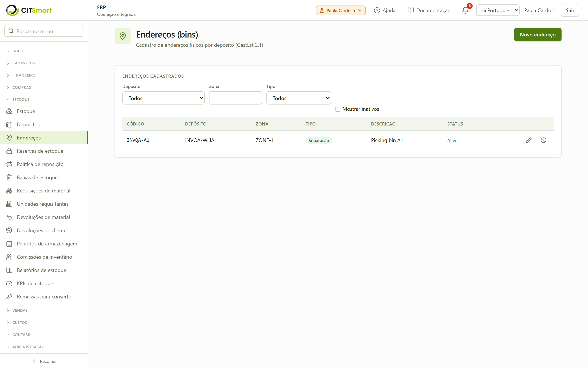Enable the Mostrar inativos checkbox
Image resolution: width=588 pixels, height=368 pixels.
click(338, 109)
